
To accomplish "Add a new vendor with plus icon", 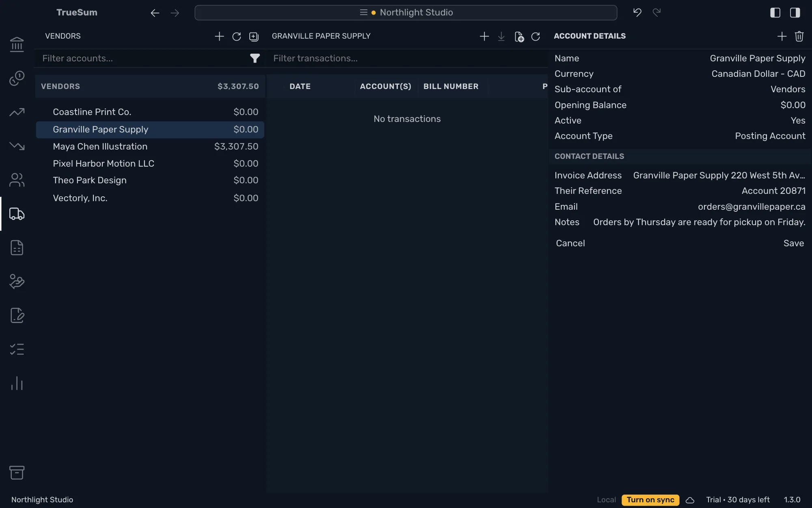I will tap(219, 37).
